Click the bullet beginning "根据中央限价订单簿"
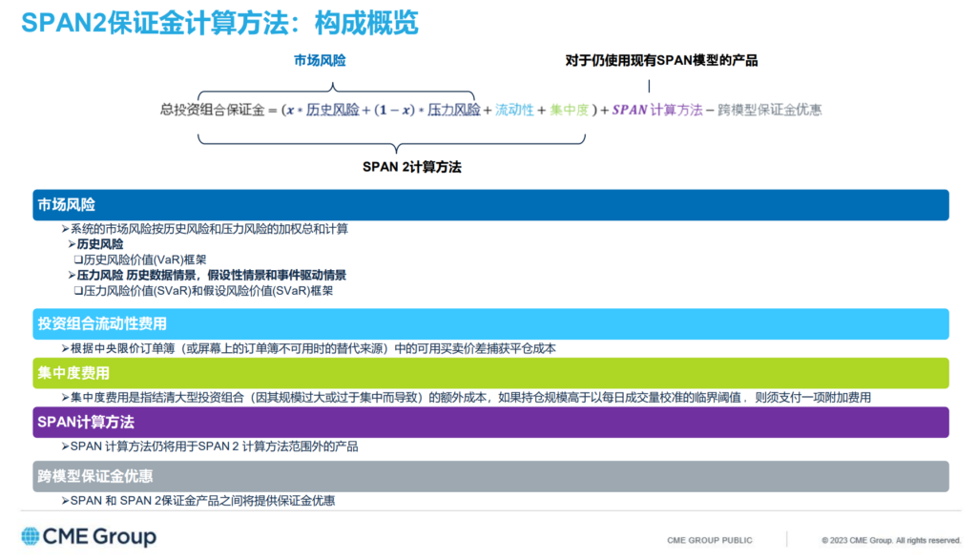This screenshot has width=977, height=560. tap(309, 349)
